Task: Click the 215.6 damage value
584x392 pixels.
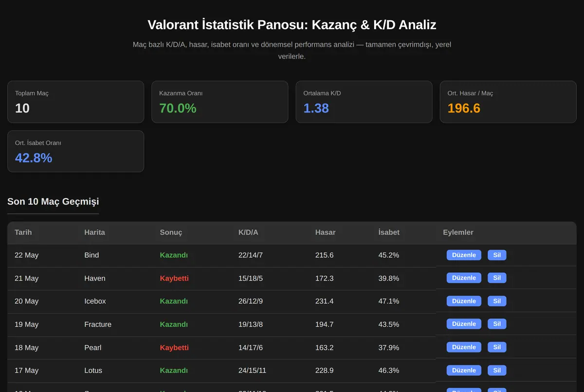Action: (x=325, y=255)
